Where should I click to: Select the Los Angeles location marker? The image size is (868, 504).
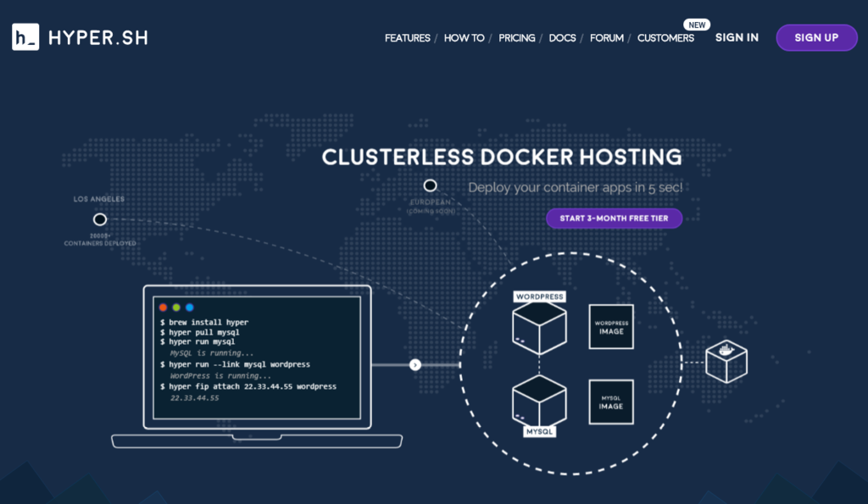[100, 219]
